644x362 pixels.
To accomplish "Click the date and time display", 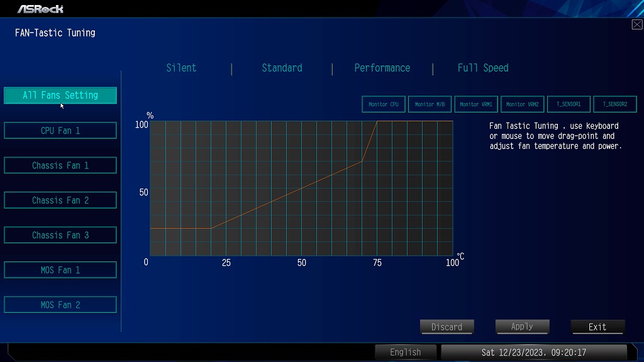I will click(534, 352).
